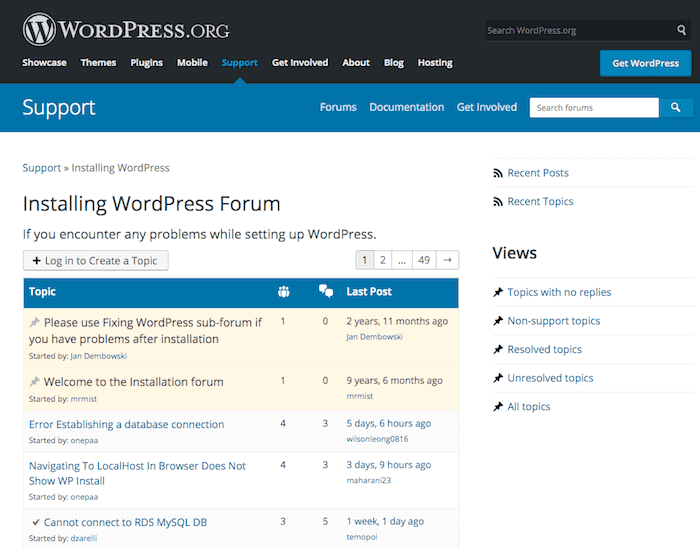Click the pin icon next to Resolved topics
The width and height of the screenshot is (700, 549).
click(498, 349)
